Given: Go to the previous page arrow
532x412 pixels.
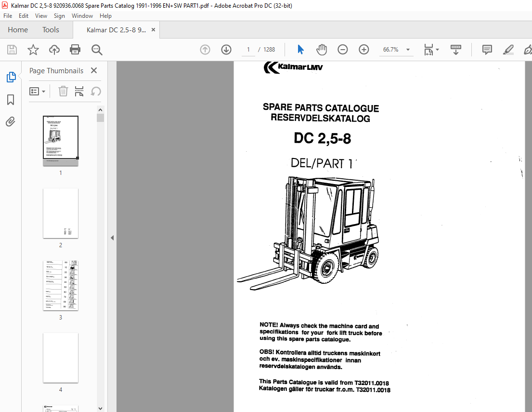Looking at the screenshot, I should click(205, 50).
